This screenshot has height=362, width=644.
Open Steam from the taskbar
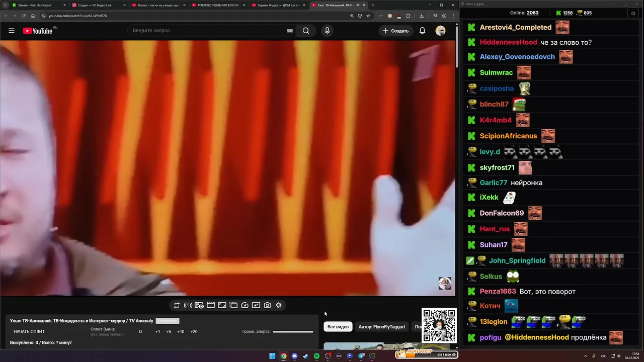point(305,356)
